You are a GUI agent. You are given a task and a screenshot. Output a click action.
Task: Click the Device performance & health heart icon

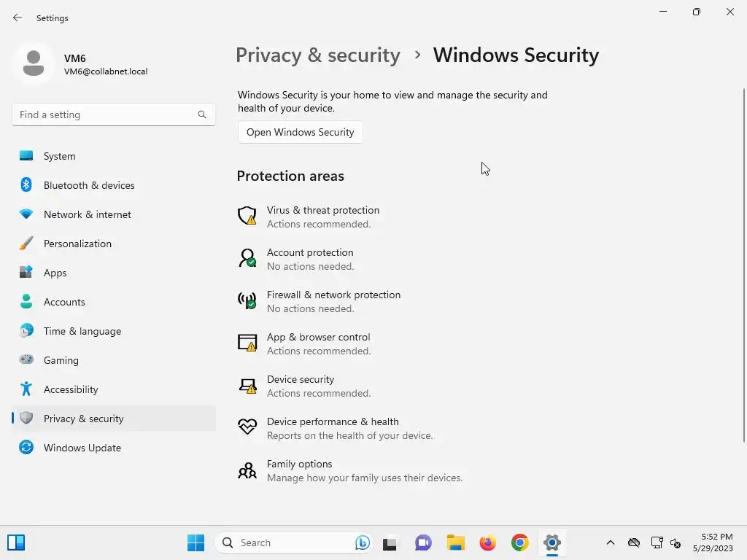click(247, 427)
